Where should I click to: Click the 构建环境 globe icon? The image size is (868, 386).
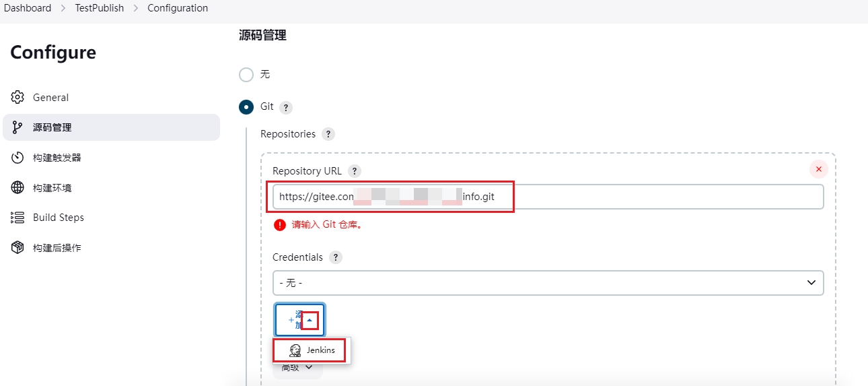(x=17, y=188)
